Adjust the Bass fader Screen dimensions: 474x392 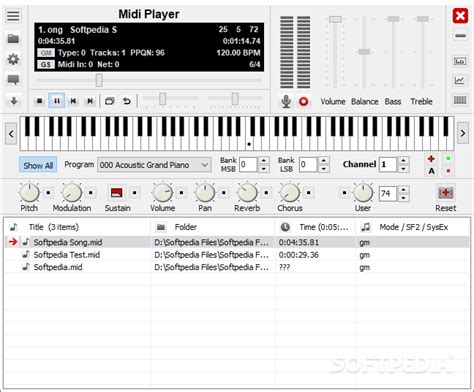[393, 19]
